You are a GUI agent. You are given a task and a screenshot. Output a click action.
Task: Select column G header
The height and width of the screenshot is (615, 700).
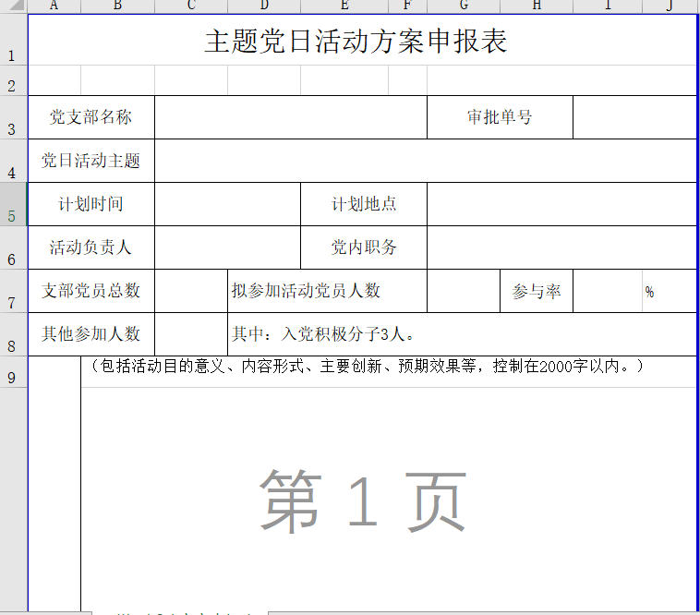click(x=463, y=6)
